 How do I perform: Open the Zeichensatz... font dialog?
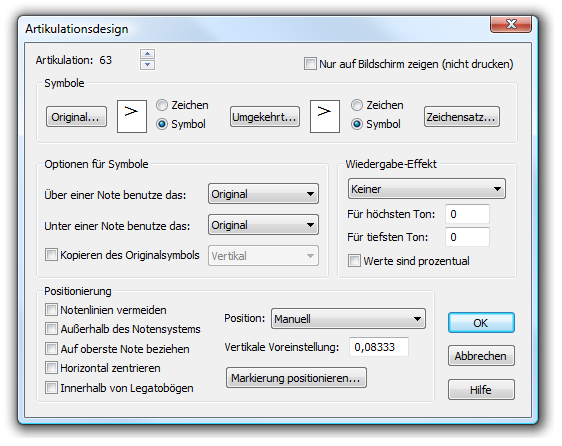462,117
